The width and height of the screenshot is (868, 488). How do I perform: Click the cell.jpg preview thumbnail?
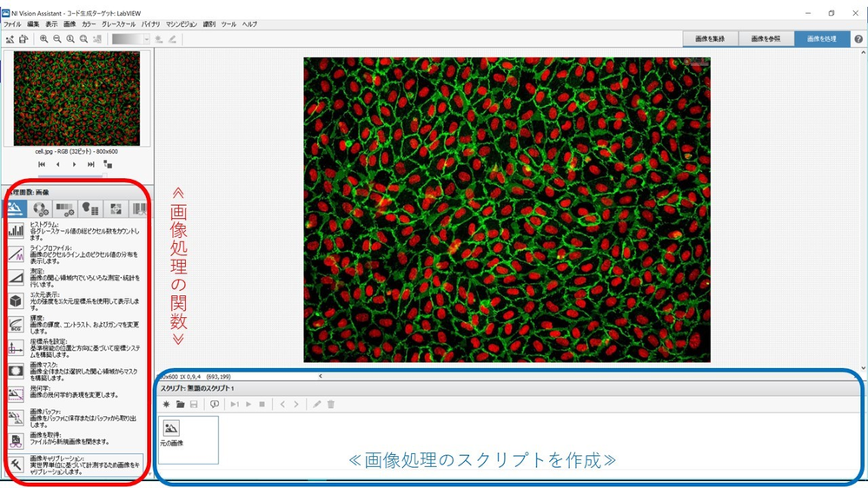[76, 98]
